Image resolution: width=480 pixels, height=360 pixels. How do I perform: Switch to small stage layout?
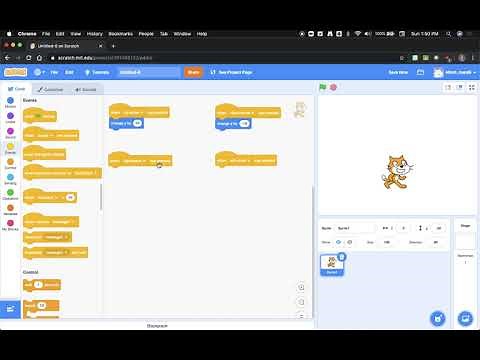448,87
